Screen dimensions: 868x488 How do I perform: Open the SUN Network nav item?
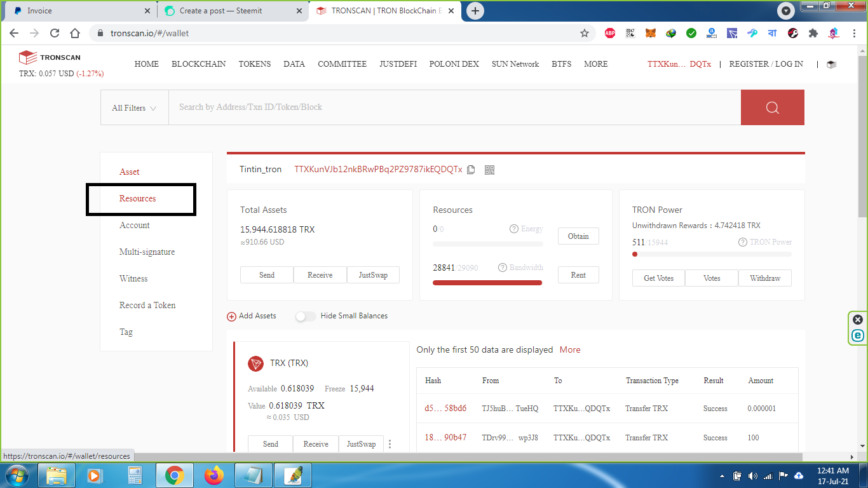tap(515, 64)
